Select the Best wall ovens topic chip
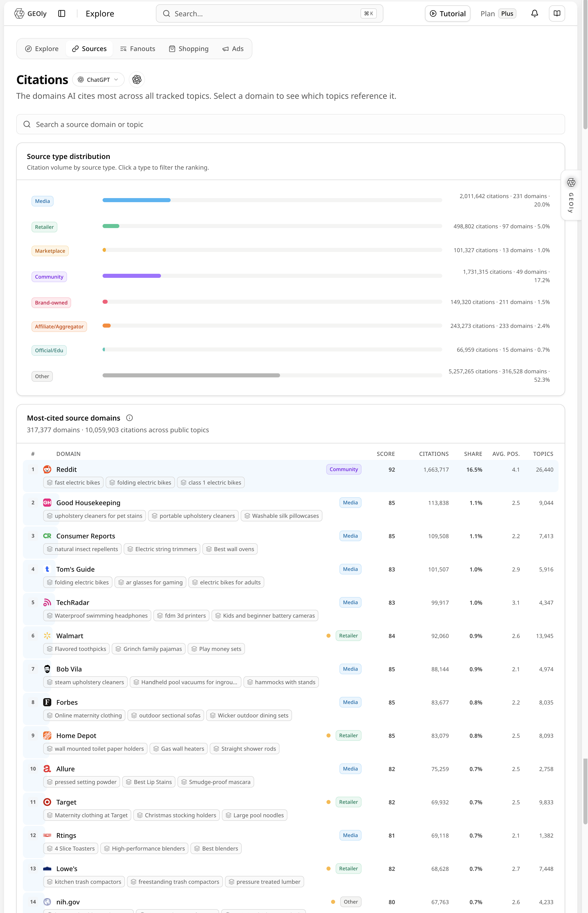Screen dimensions: 588x913 tap(230, 549)
